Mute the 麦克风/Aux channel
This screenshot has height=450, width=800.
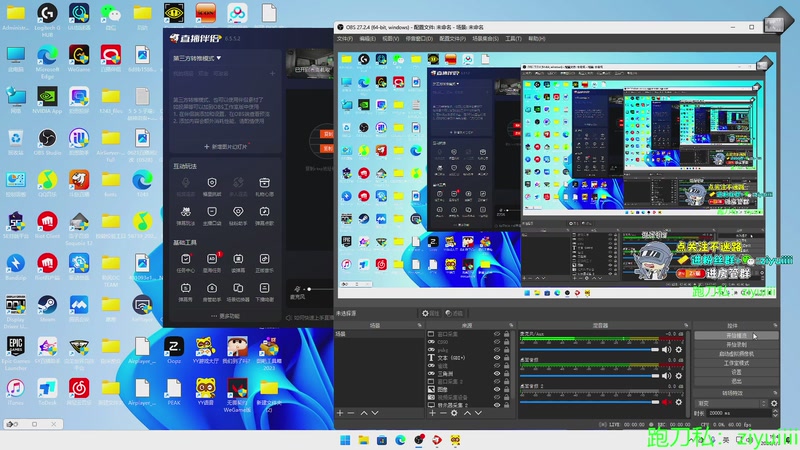tap(666, 349)
